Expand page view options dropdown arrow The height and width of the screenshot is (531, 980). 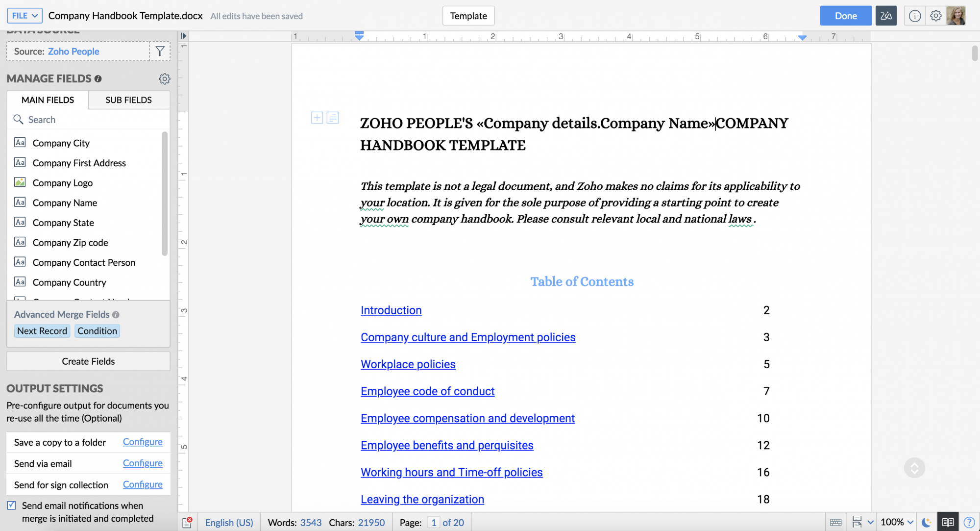870,522
